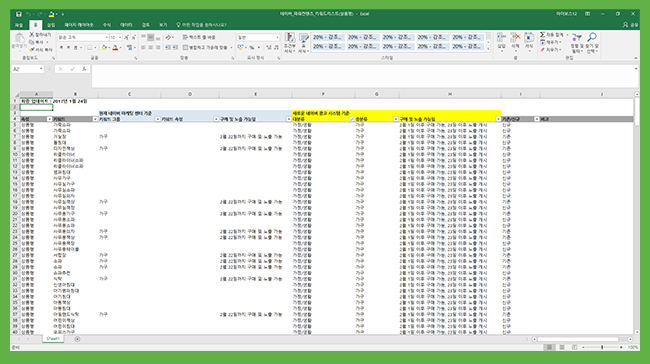Click the Decrease Decimal icon
The height and width of the screenshot is (364, 650).
click(276, 48)
